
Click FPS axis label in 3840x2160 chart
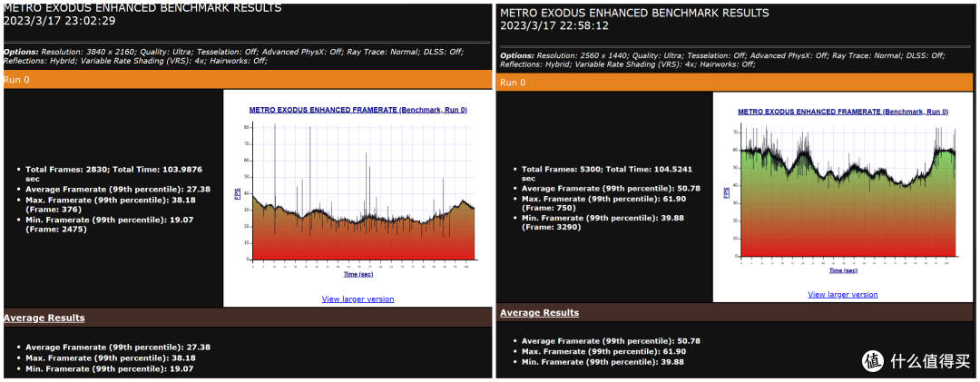237,192
